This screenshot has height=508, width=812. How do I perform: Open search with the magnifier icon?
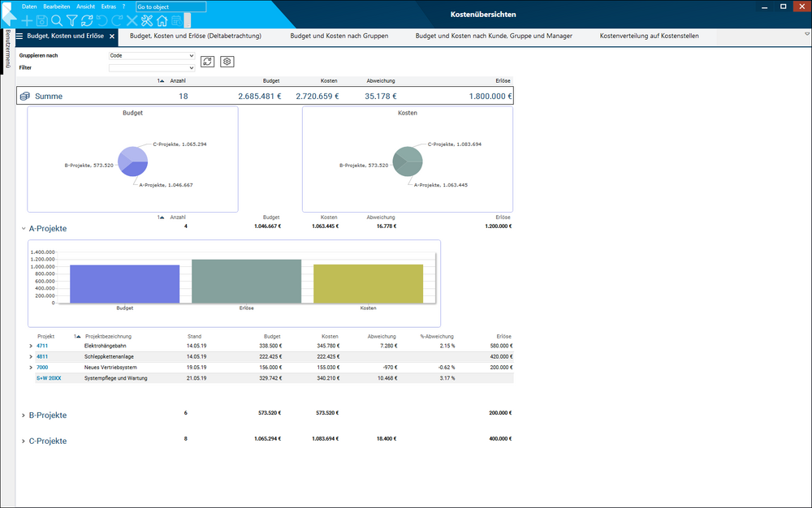[56, 20]
